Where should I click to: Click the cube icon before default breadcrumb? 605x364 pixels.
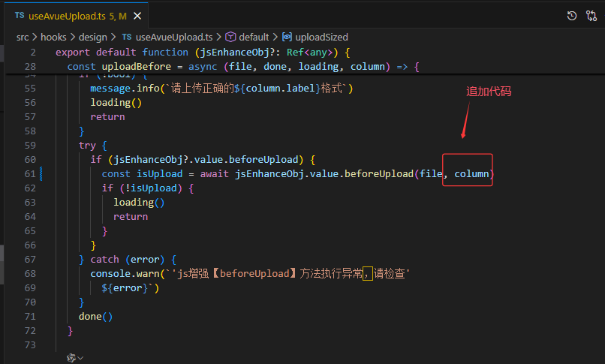click(x=230, y=37)
